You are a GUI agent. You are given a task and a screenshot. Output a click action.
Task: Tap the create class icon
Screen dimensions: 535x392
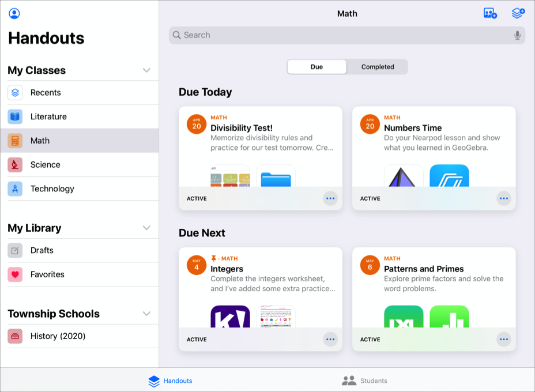pos(490,13)
